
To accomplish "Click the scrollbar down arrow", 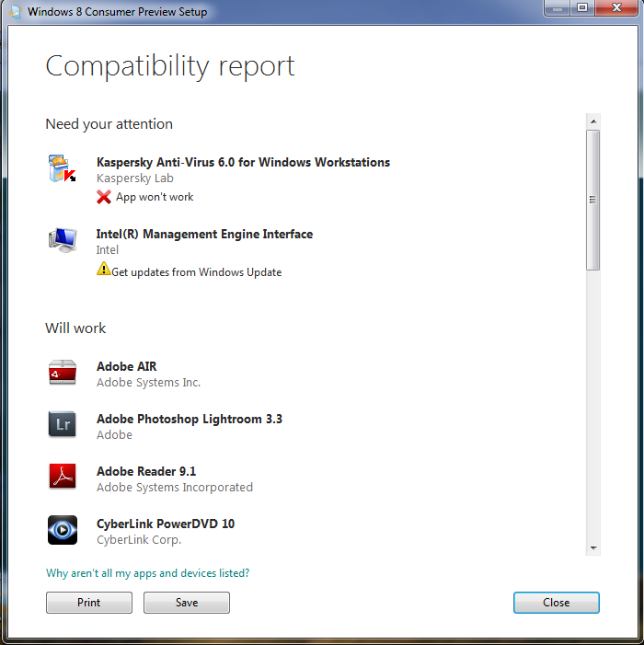I will pos(593,547).
